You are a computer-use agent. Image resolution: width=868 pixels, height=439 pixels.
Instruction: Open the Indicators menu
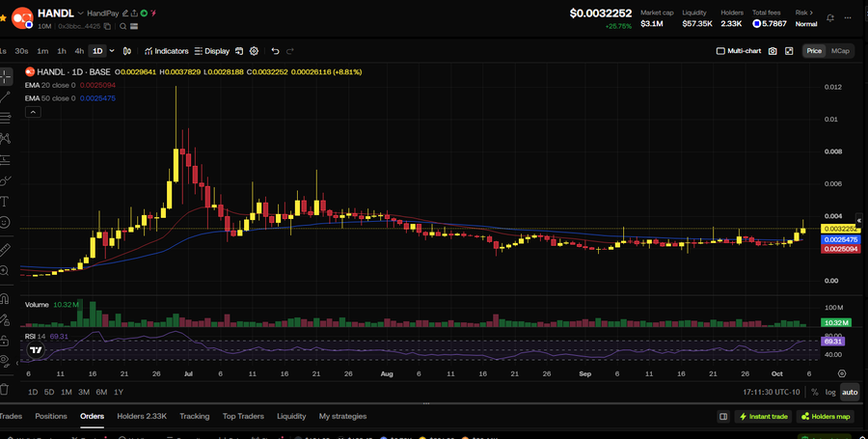pyautogui.click(x=167, y=51)
